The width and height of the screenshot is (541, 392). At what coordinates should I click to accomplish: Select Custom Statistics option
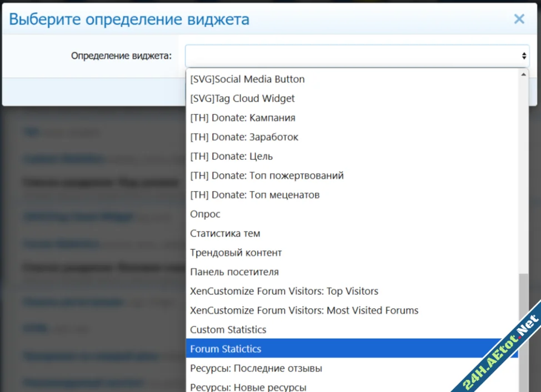(228, 330)
